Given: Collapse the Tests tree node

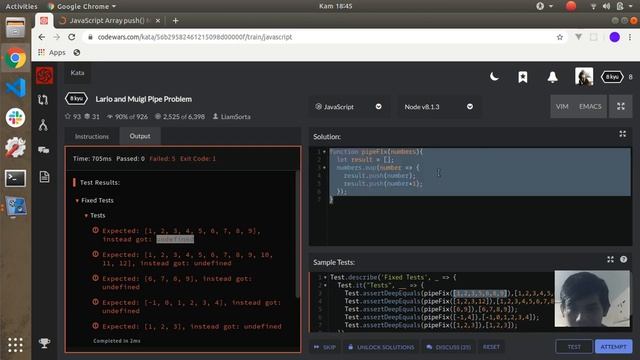Looking at the screenshot, I should tap(86, 216).
